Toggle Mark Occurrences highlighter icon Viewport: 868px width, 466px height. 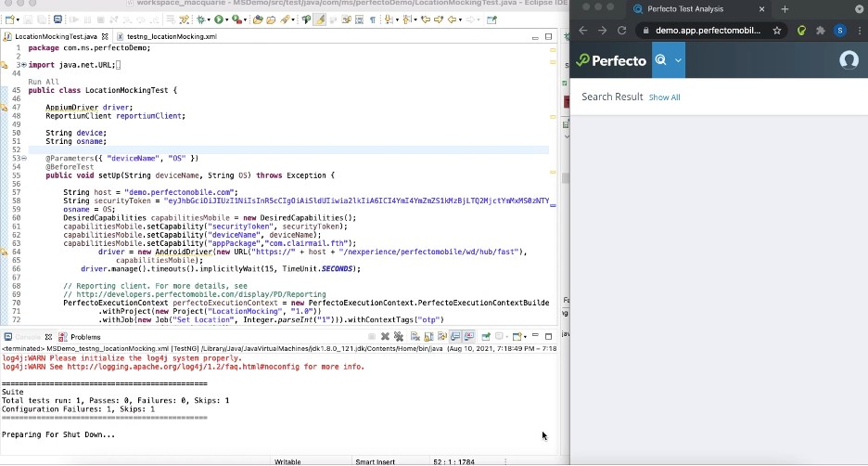(320, 19)
